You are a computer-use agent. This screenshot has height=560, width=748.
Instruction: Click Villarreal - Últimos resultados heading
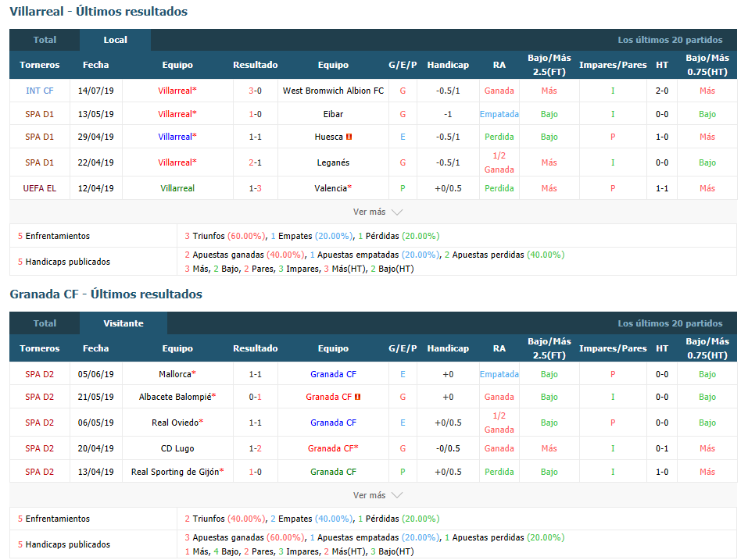tap(98, 12)
